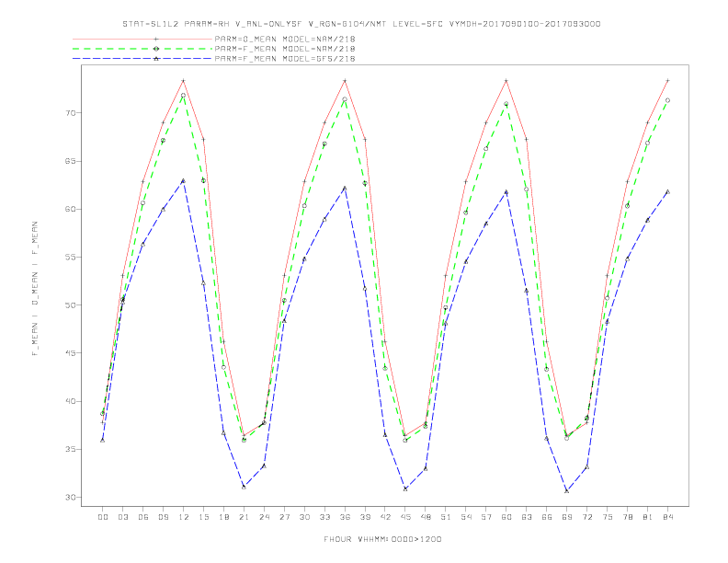Click y-axis tick label 55
This screenshot has height=563, width=728.
[x=70, y=257]
